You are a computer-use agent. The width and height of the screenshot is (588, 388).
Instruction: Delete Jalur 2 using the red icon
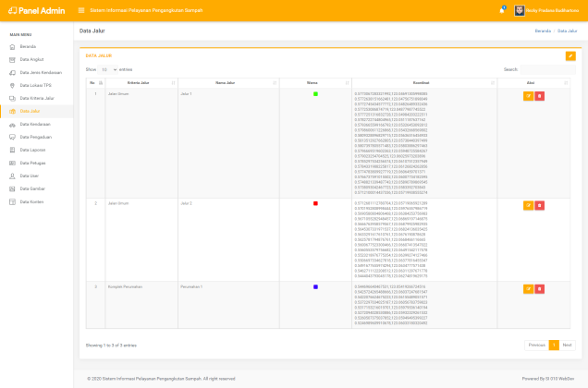(x=540, y=204)
